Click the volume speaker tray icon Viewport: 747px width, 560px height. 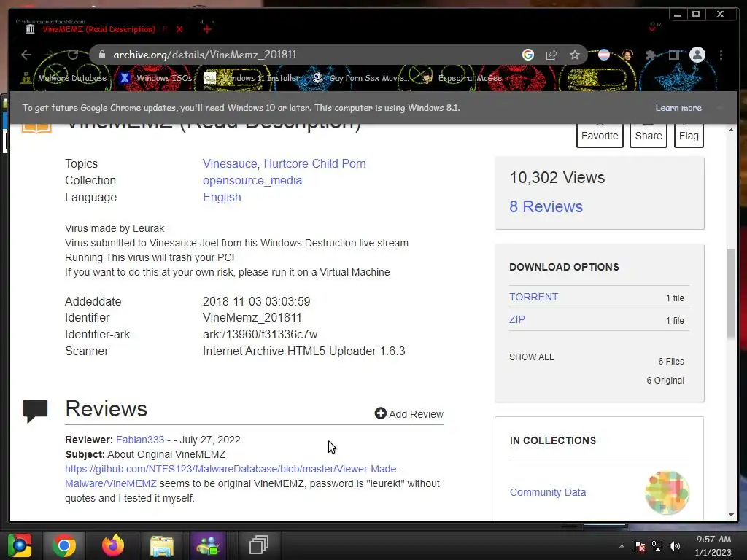click(675, 546)
